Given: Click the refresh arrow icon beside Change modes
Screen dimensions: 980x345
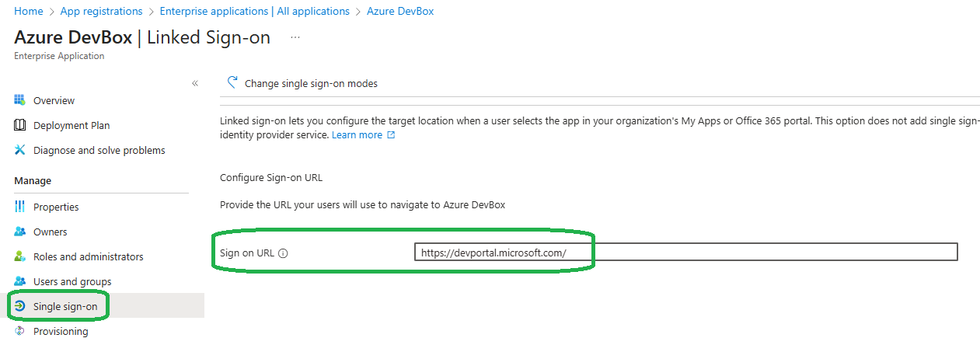Looking at the screenshot, I should click(232, 82).
